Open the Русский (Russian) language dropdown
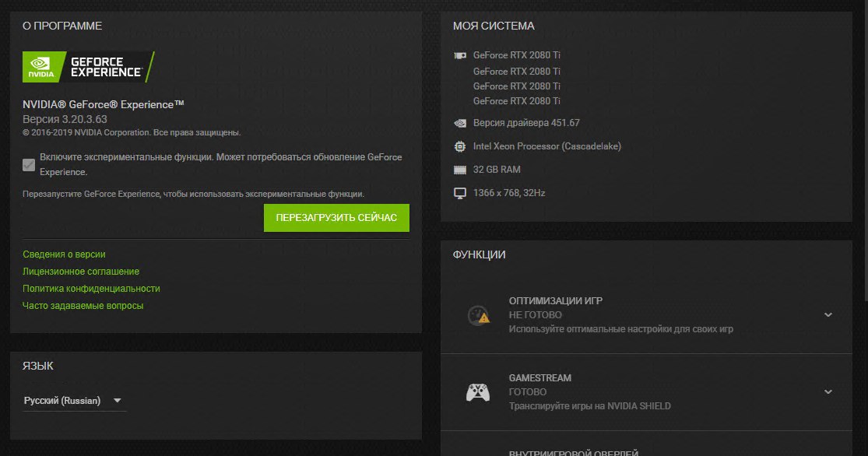This screenshot has height=456, width=868. (74, 401)
